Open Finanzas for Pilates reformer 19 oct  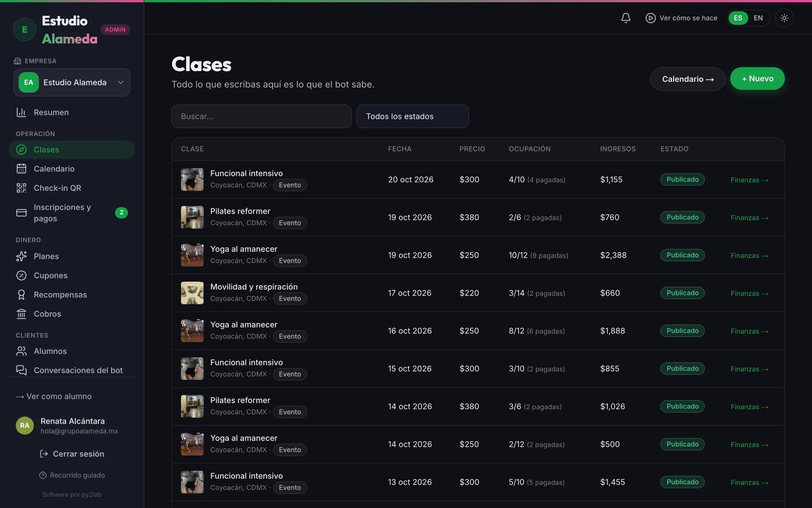point(749,218)
